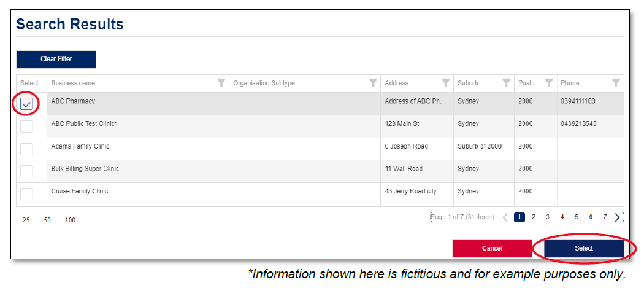The image size is (644, 288).
Task: Click the Suburb column filter icon
Action: click(x=506, y=83)
